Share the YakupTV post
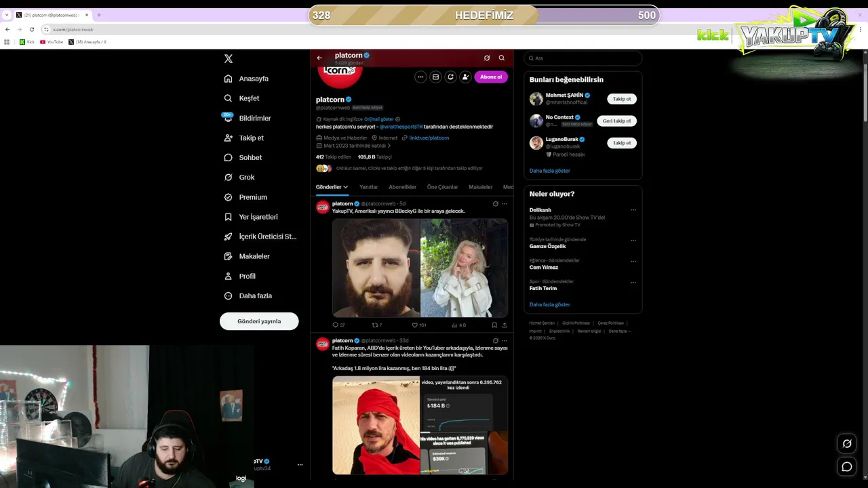Screen dimensions: 868x488 [505, 325]
